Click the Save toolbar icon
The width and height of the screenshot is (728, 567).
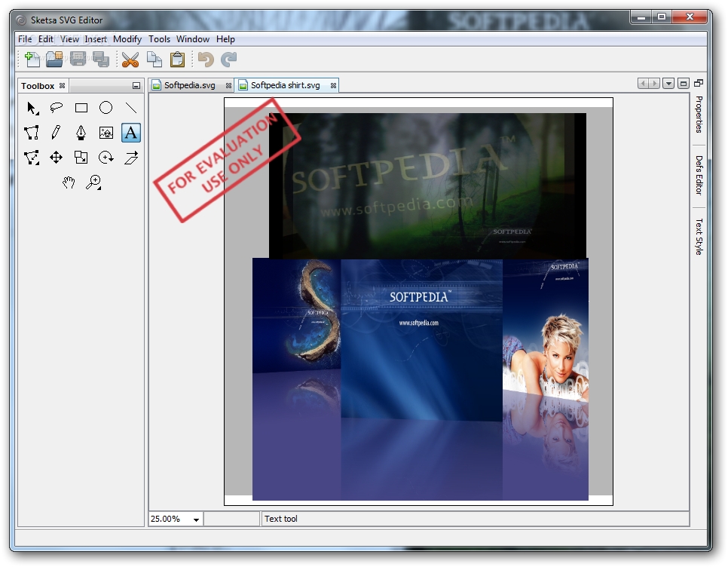pos(78,59)
